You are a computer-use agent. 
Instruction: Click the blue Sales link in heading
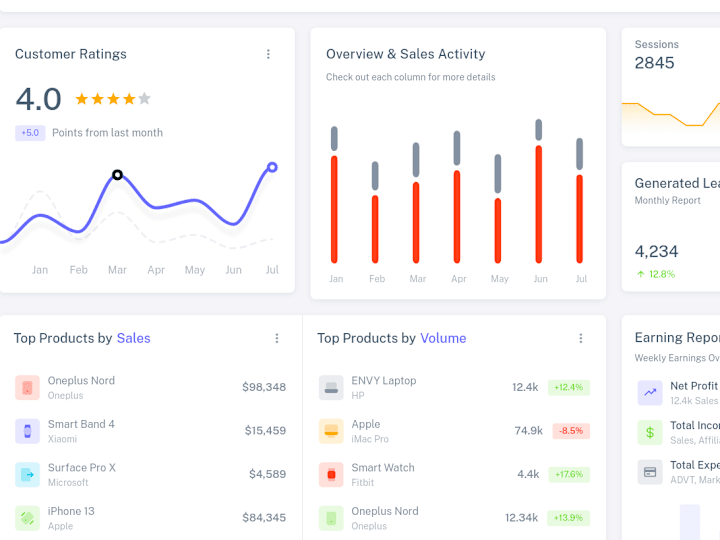point(134,338)
